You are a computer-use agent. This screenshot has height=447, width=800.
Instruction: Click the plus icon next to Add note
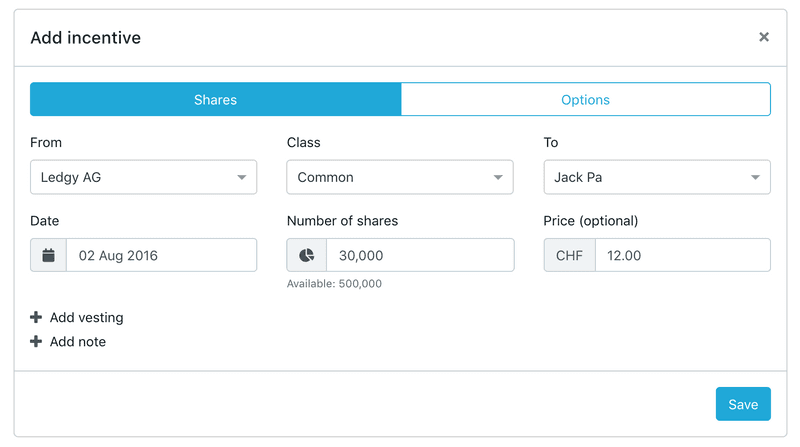(36, 341)
